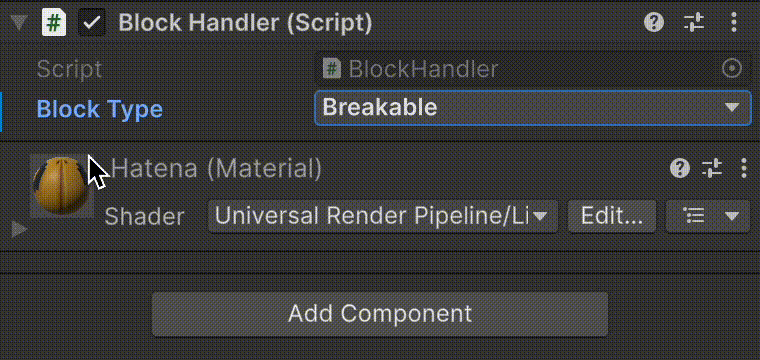
Task: Disable the Block Handler component checkbox
Action: 92,23
